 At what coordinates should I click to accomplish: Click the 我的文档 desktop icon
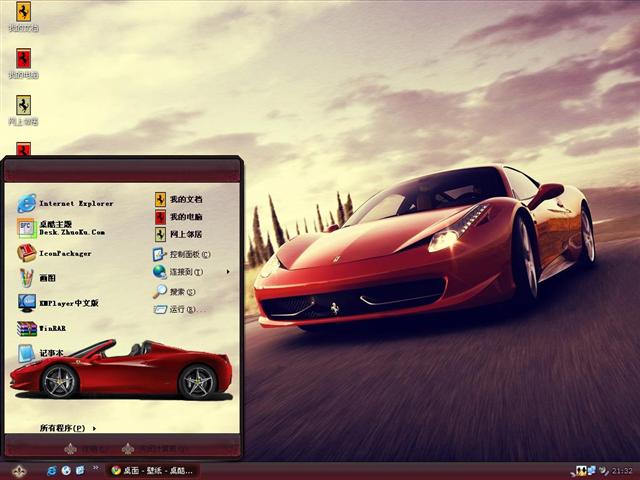[x=23, y=16]
